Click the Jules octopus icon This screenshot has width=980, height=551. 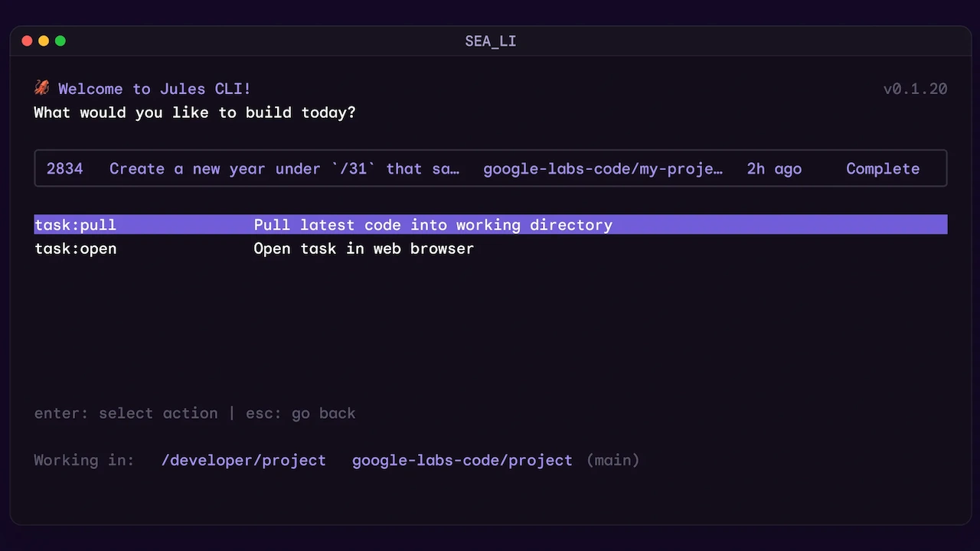42,88
